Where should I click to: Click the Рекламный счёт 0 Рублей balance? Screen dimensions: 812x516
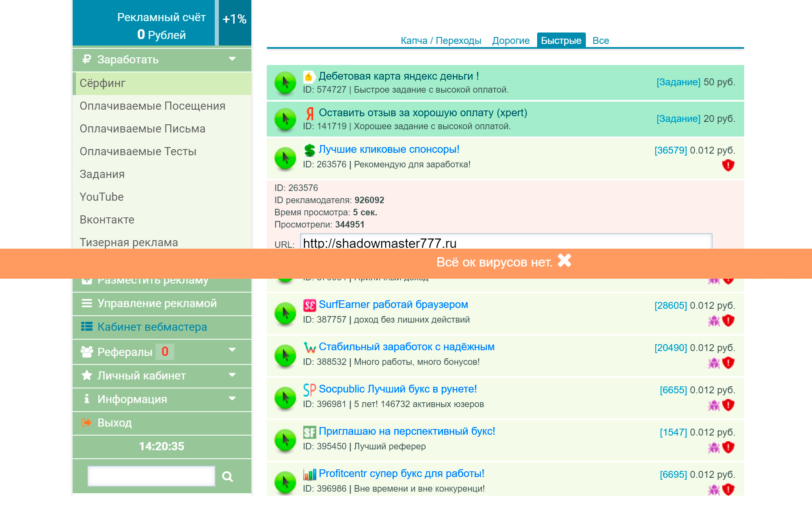pyautogui.click(x=144, y=23)
